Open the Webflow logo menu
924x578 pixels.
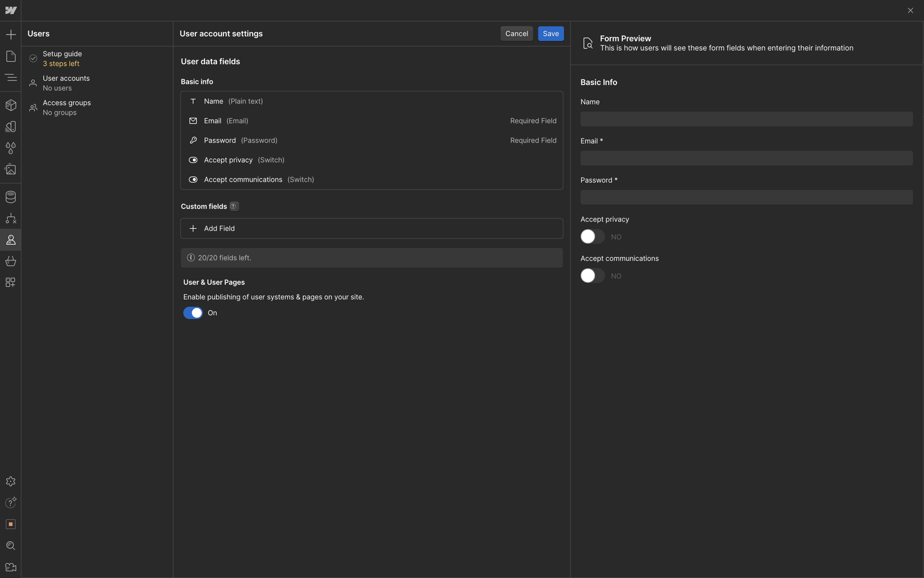[x=11, y=10]
